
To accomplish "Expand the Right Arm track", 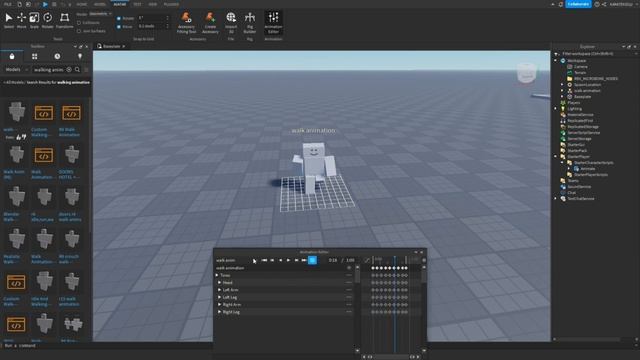I will pyautogui.click(x=220, y=304).
